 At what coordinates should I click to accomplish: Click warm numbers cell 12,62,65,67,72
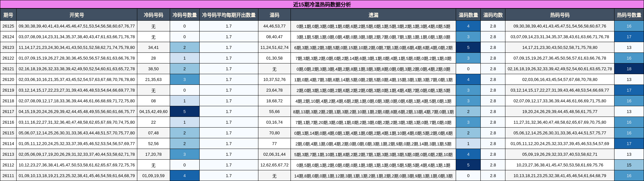click(x=275, y=165)
